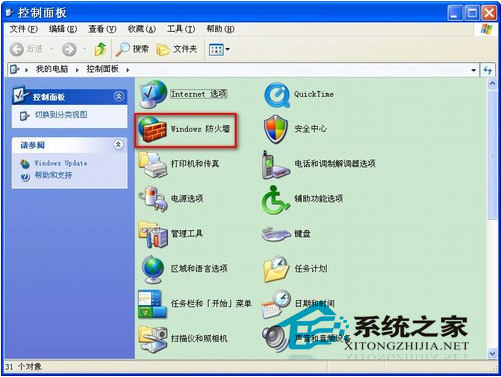This screenshot has width=501, height=377.
Task: Open the 帮助(H) menu
Action: [220, 29]
